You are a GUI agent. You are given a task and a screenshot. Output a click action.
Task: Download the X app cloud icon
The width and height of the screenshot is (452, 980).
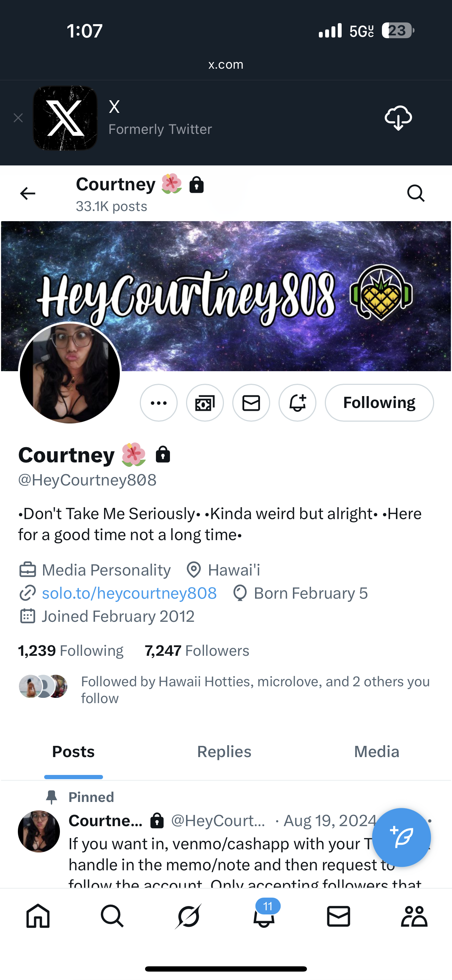click(398, 118)
